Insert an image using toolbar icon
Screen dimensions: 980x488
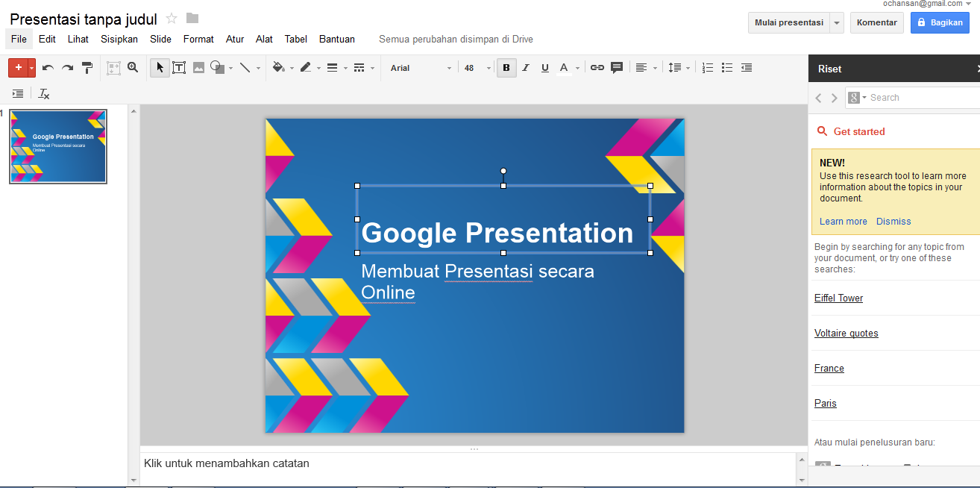tap(198, 68)
